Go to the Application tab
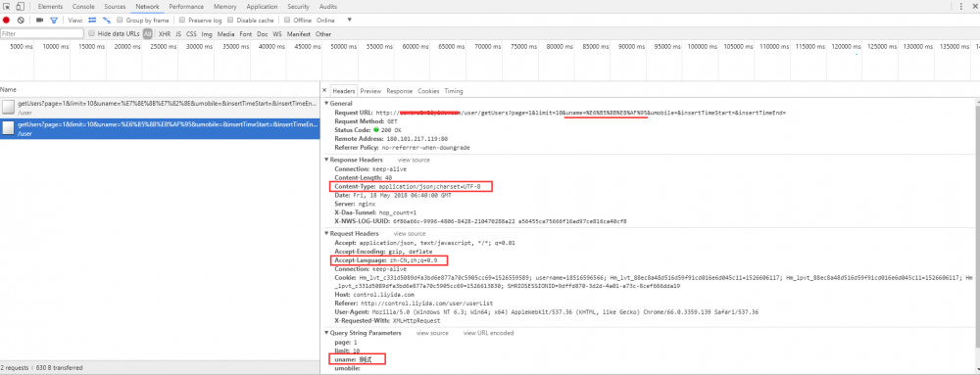Screen dimensions: 980x375 point(262,6)
